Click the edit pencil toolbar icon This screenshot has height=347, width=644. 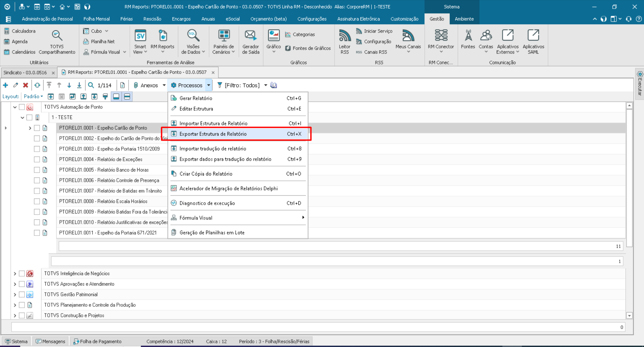tap(15, 85)
